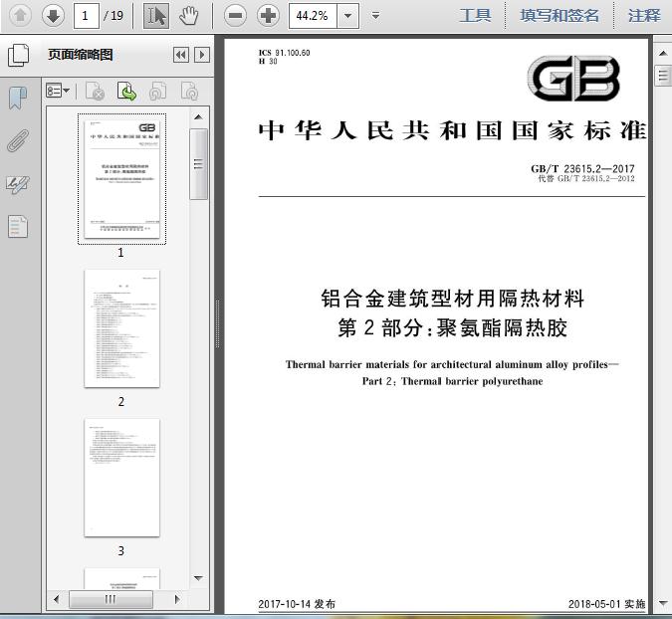
Task: Zoom in with the plus button
Action: (x=268, y=16)
